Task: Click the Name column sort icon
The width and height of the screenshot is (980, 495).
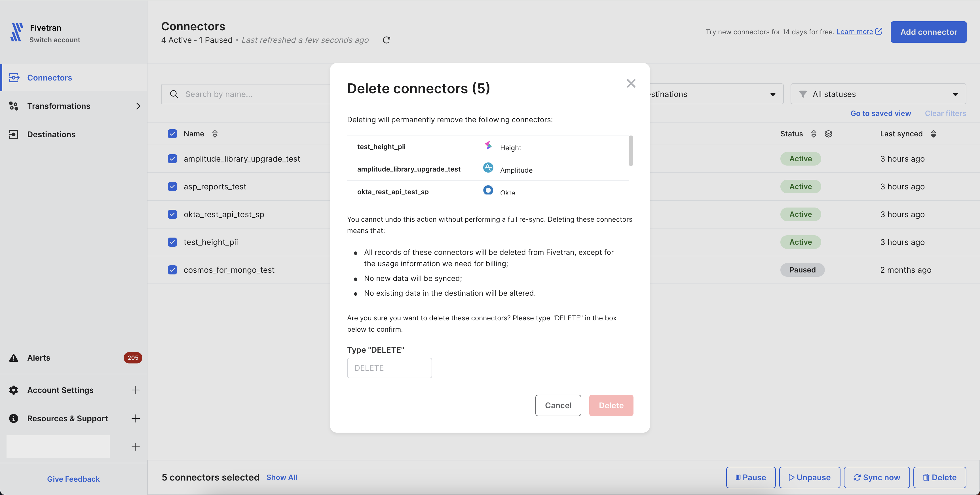Action: tap(215, 134)
